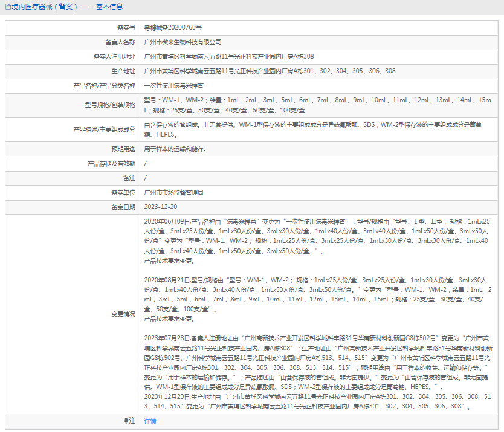
Task: Click the change entry dated 2020年06月09日
Action: point(317,240)
